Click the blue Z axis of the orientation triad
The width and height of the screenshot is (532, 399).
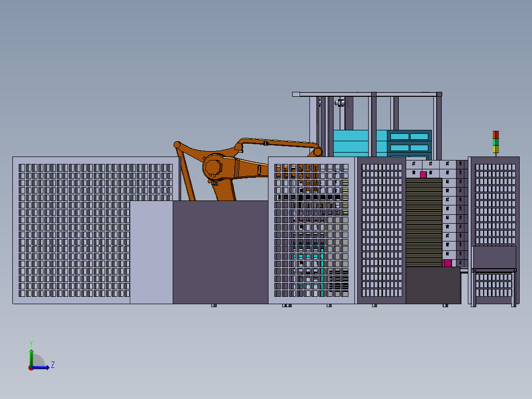(x=41, y=367)
